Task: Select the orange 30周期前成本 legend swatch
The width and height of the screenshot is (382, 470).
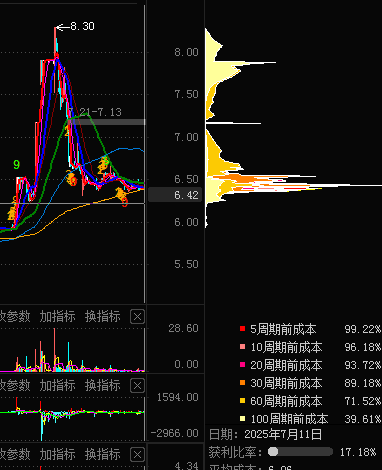Action: click(x=242, y=383)
